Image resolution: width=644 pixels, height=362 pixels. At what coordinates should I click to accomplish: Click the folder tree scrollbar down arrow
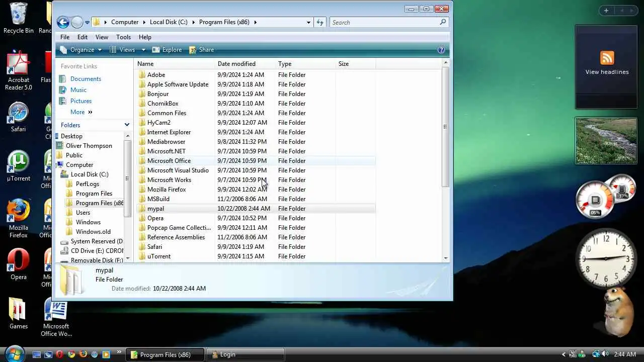(x=127, y=259)
